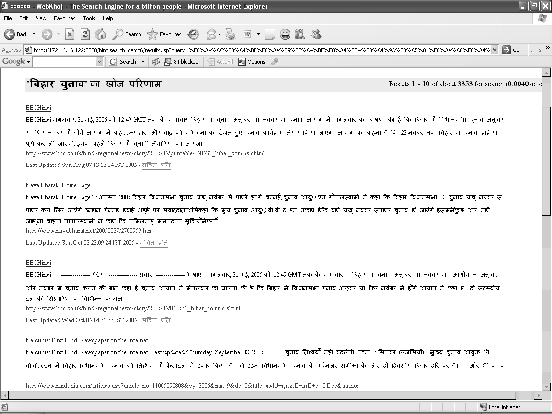Click the Google toolbar Search button

coord(123,62)
